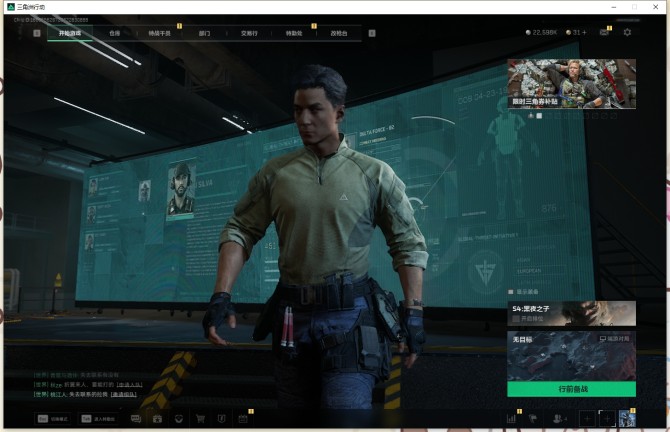Screen dimensions: 670x432
Task: Click the Esc 切换模式 button
Action: [x=53, y=419]
